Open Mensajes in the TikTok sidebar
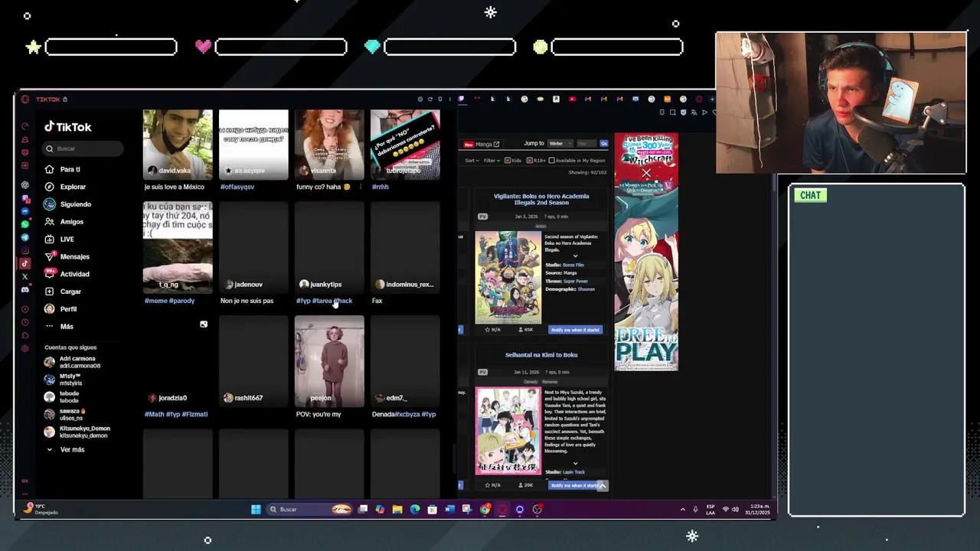This screenshot has width=980, height=551. (67, 256)
